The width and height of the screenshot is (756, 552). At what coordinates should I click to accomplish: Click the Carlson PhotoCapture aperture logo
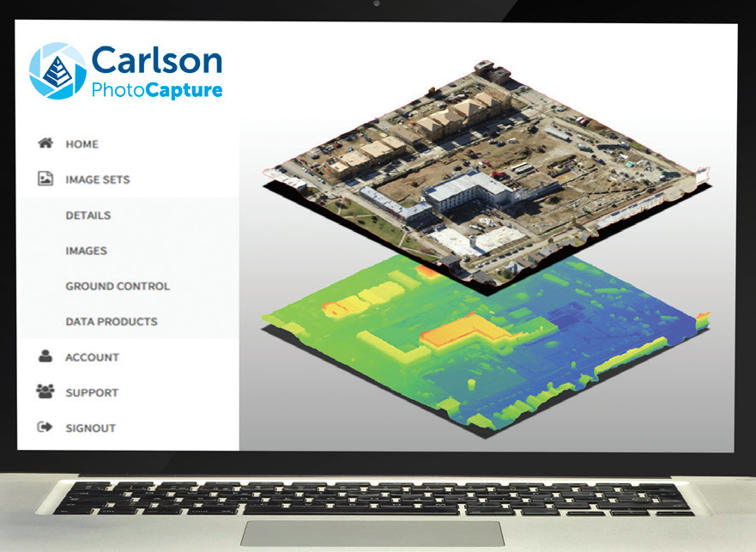pyautogui.click(x=57, y=71)
